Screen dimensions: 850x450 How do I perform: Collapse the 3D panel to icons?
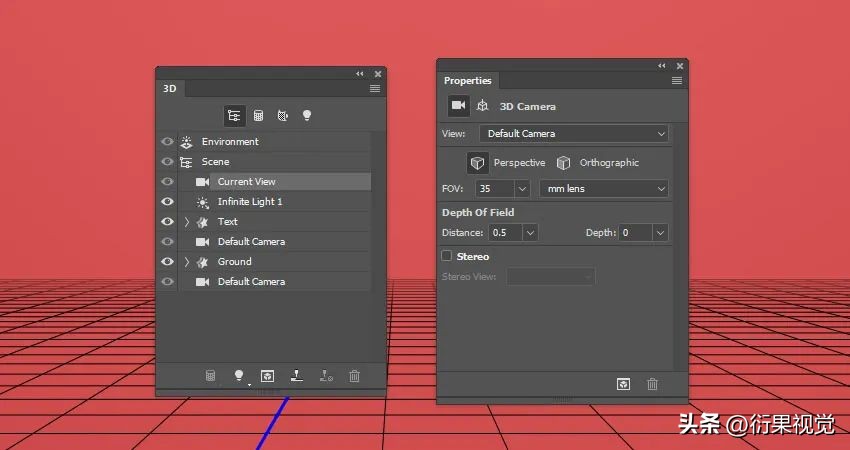click(360, 74)
